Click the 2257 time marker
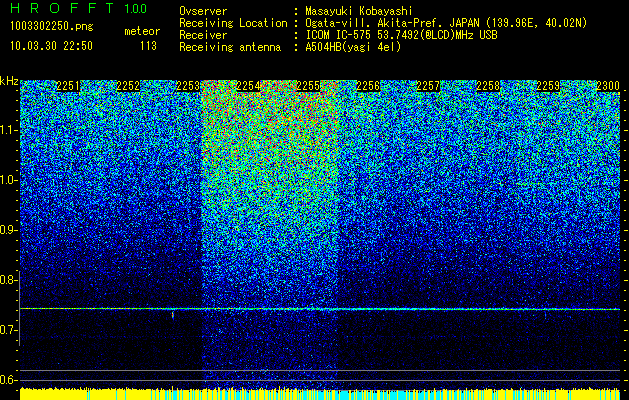 click(x=428, y=86)
